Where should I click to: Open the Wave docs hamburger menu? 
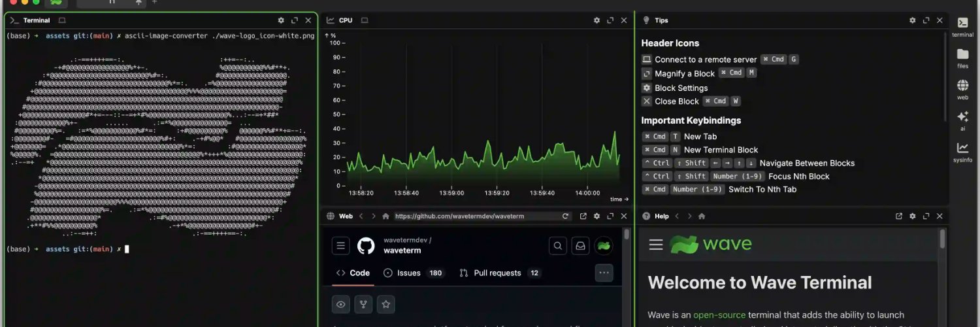pos(656,245)
